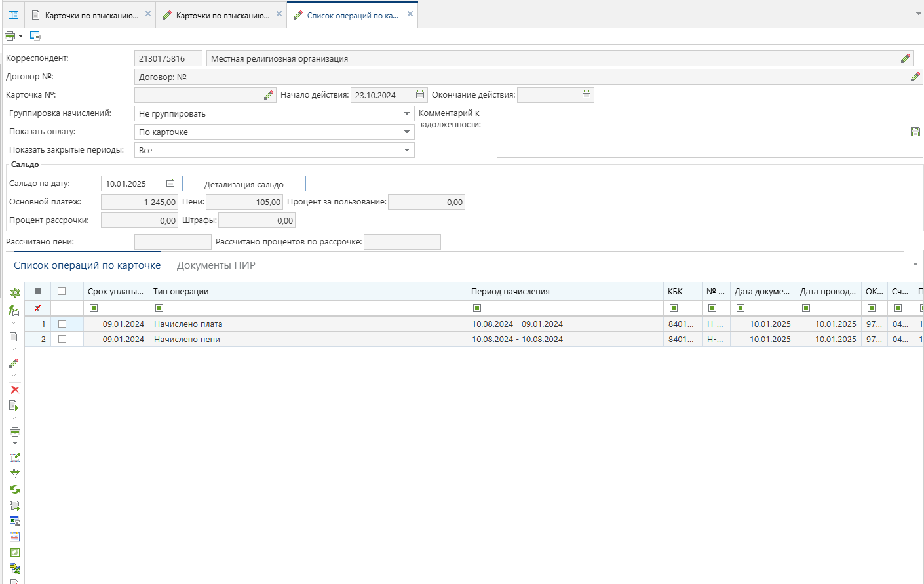This screenshot has height=584, width=924.
Task: Sort by the КБК column header
Action: tap(683, 291)
